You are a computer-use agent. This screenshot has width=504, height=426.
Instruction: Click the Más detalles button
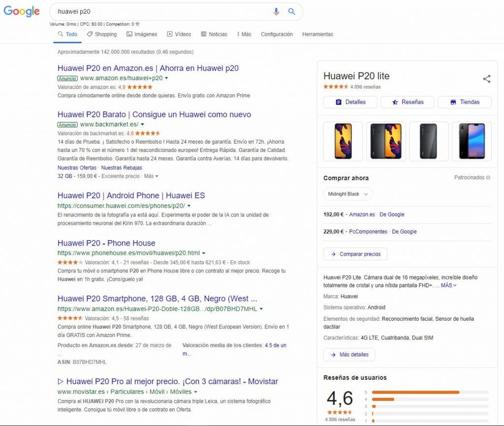tap(349, 355)
